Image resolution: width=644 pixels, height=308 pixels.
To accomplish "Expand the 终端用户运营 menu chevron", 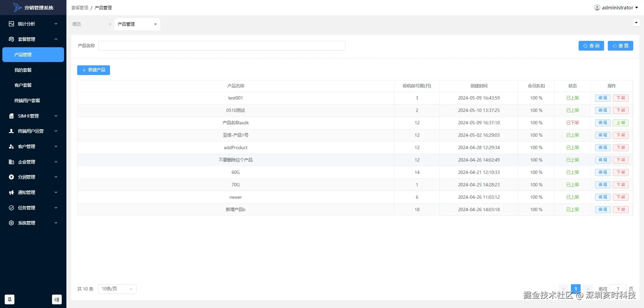I will click(x=56, y=131).
